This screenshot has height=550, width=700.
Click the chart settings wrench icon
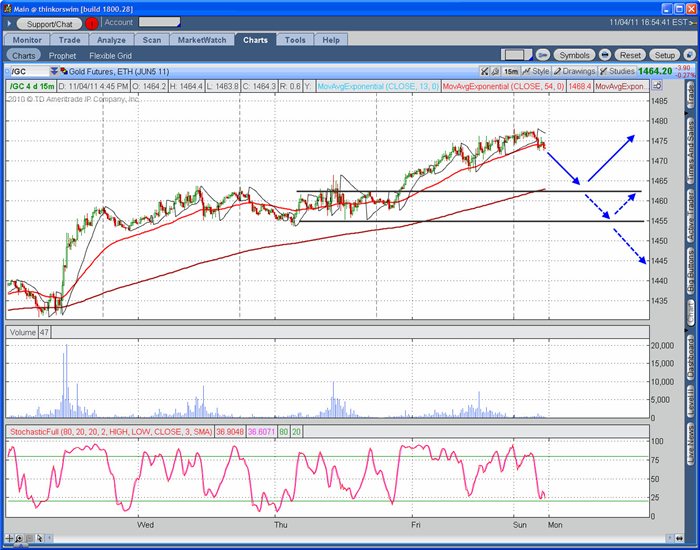click(495, 71)
